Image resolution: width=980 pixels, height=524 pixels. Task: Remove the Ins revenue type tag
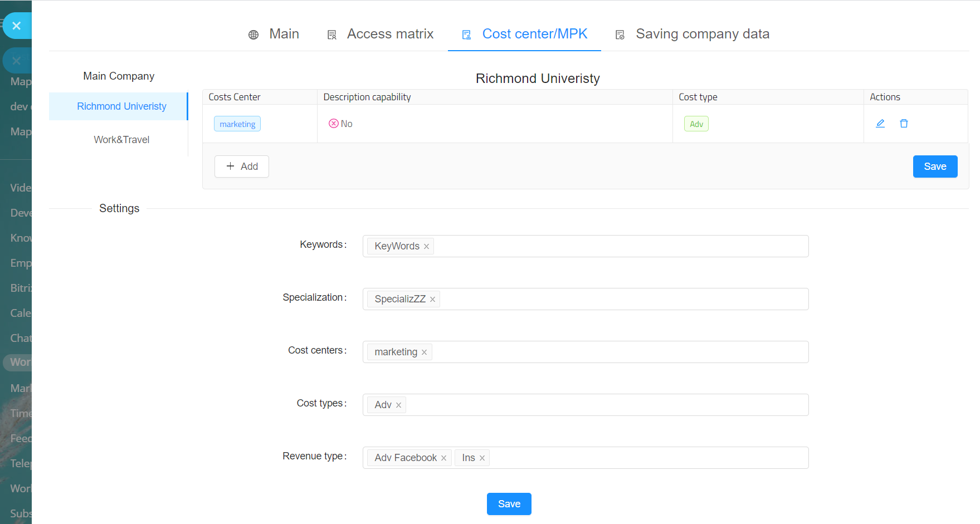[x=482, y=458]
